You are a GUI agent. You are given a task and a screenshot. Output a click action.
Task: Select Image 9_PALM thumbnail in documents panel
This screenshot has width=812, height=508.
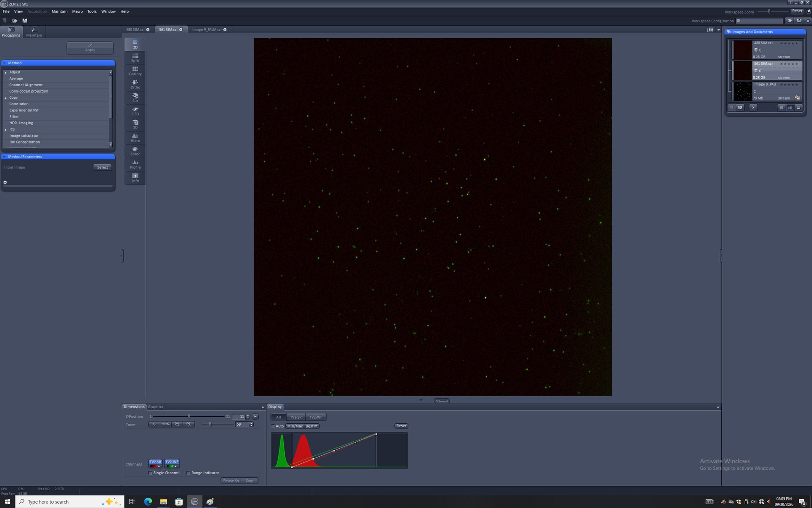(742, 91)
